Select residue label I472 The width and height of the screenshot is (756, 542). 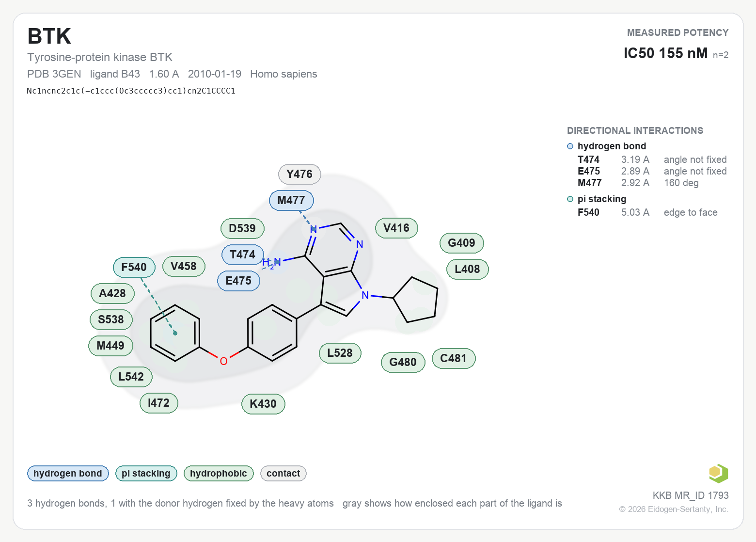159,403
